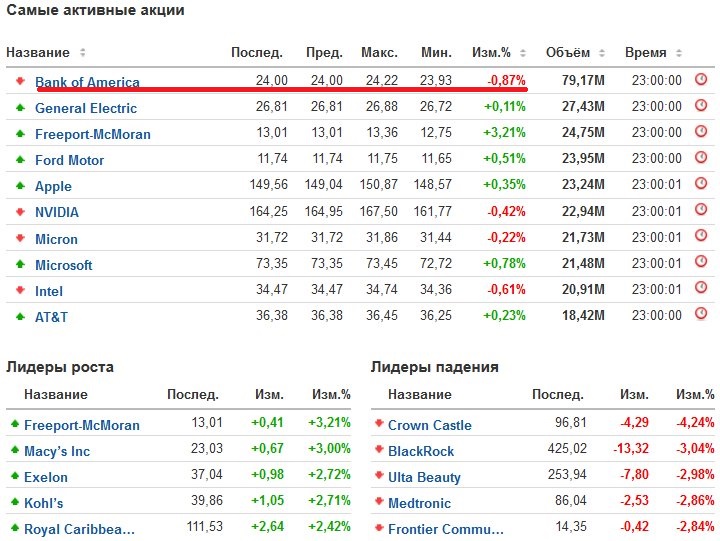The height and width of the screenshot is (541, 720).
Task: Click the red down arrow beside Crown Castle
Action: [x=378, y=424]
